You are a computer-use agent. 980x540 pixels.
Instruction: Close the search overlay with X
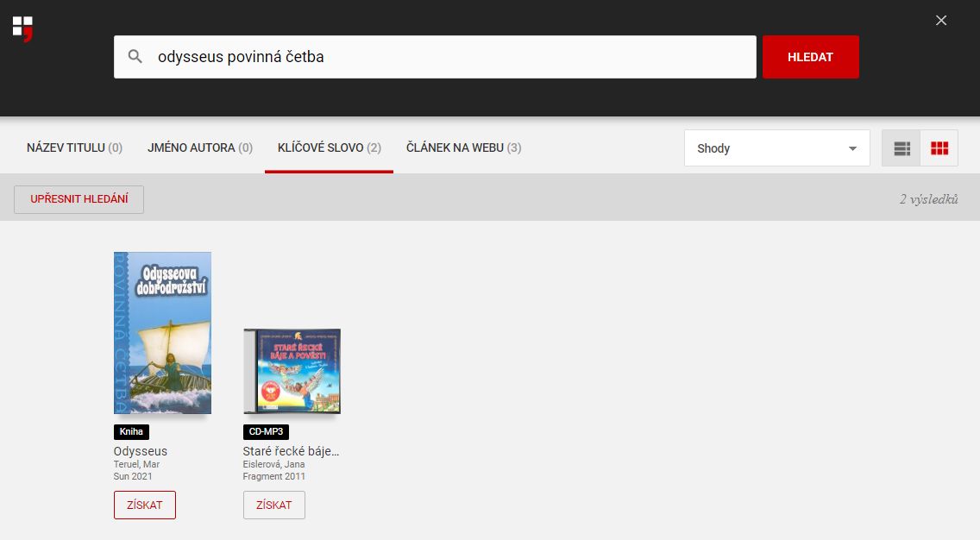941,21
